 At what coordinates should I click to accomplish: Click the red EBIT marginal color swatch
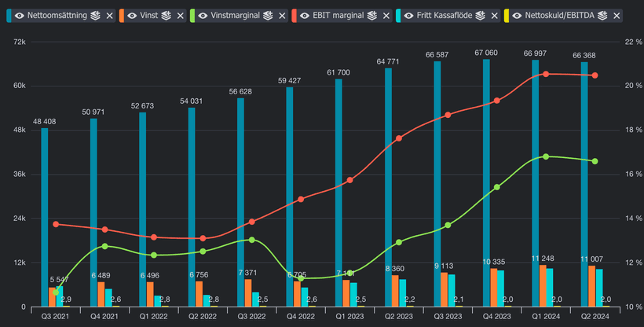[x=294, y=16]
